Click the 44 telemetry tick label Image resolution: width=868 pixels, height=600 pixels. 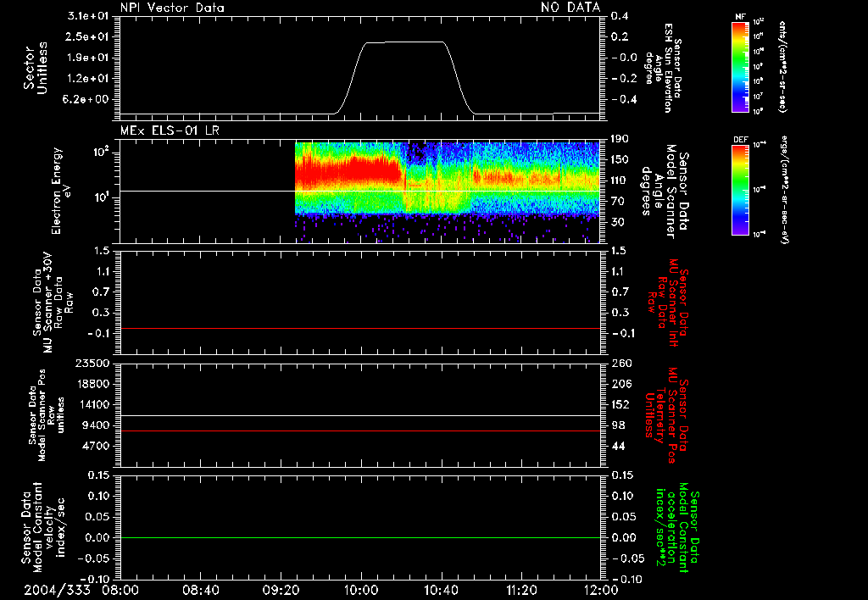click(x=618, y=447)
